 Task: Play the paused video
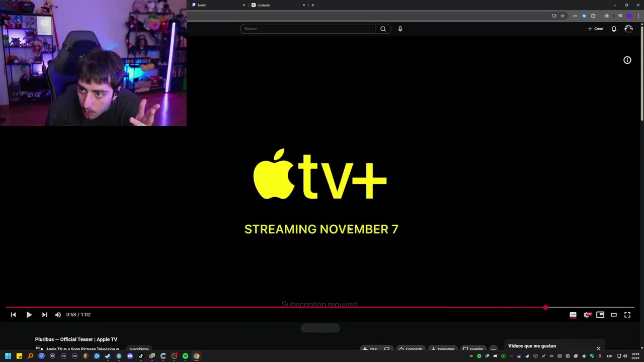(x=29, y=315)
